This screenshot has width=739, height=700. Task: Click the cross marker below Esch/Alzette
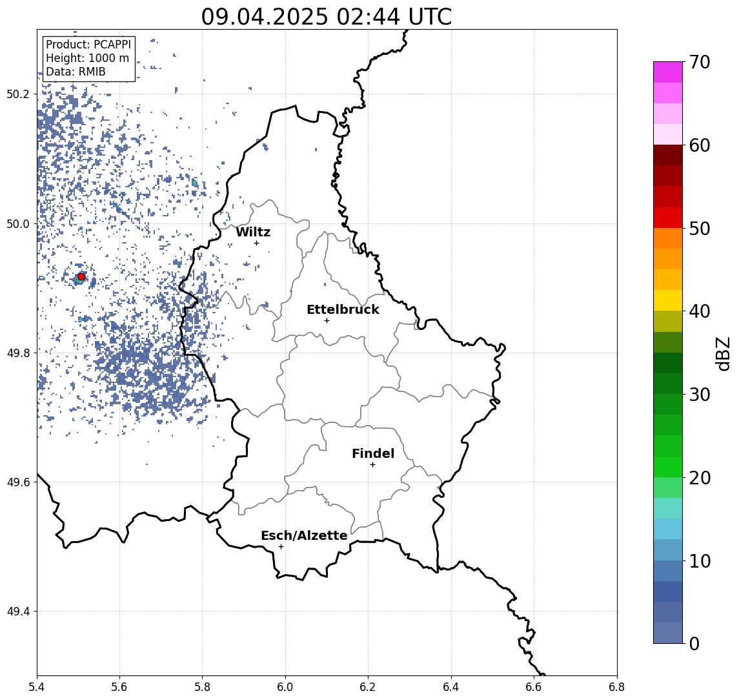tap(281, 547)
